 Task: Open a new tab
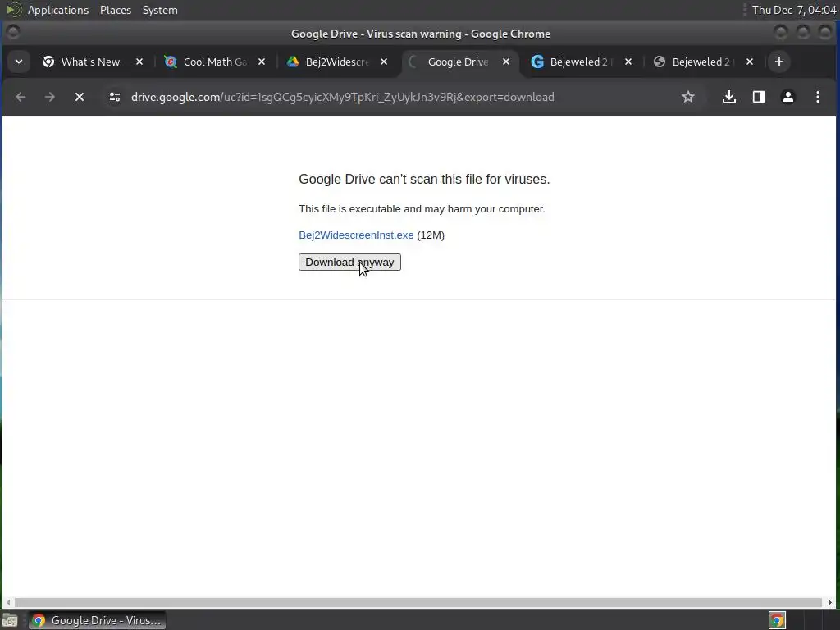779,62
